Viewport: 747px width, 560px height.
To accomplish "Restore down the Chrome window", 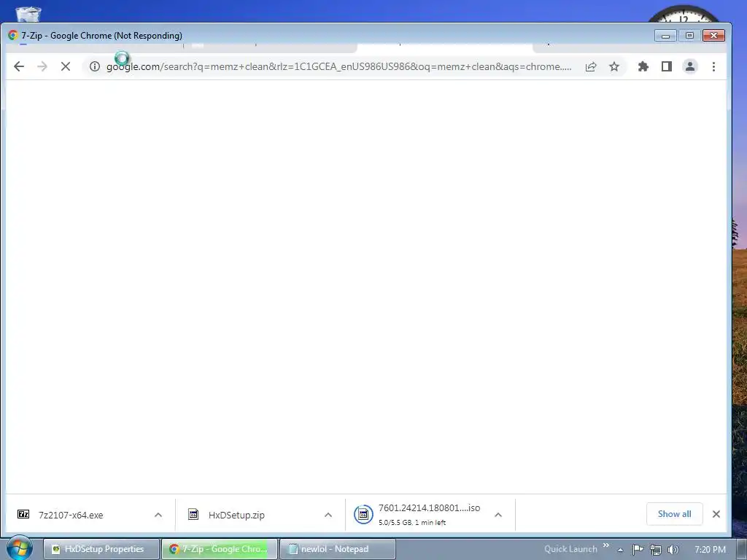I will (689, 36).
